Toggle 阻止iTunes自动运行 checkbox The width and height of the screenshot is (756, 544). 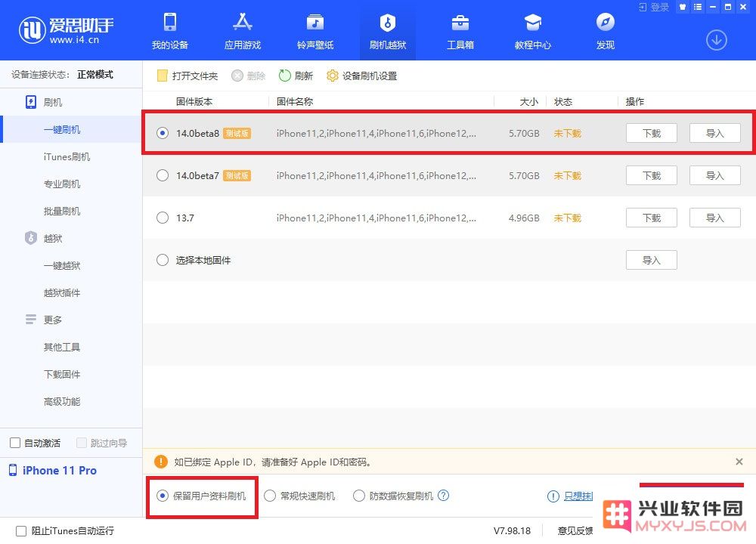[20, 531]
